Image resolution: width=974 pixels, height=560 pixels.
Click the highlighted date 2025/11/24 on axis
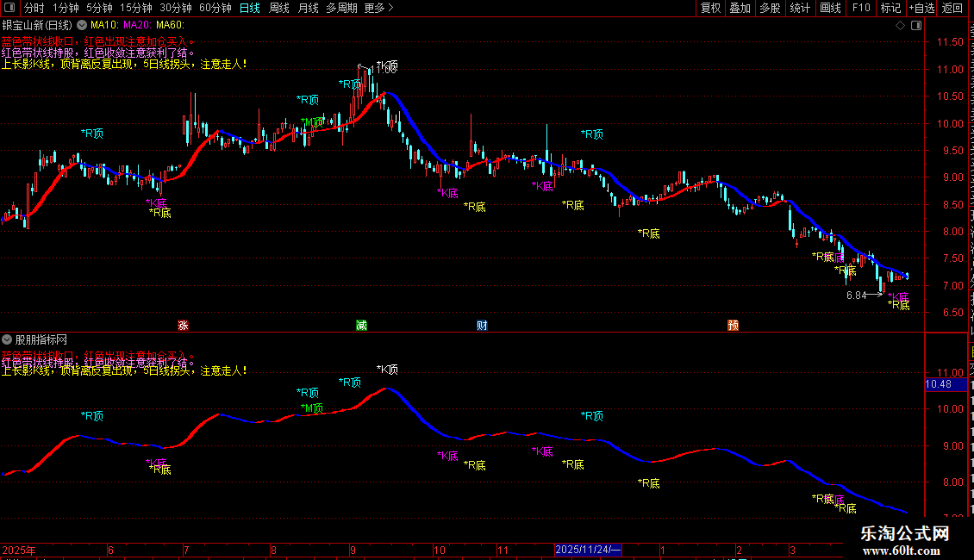588,550
